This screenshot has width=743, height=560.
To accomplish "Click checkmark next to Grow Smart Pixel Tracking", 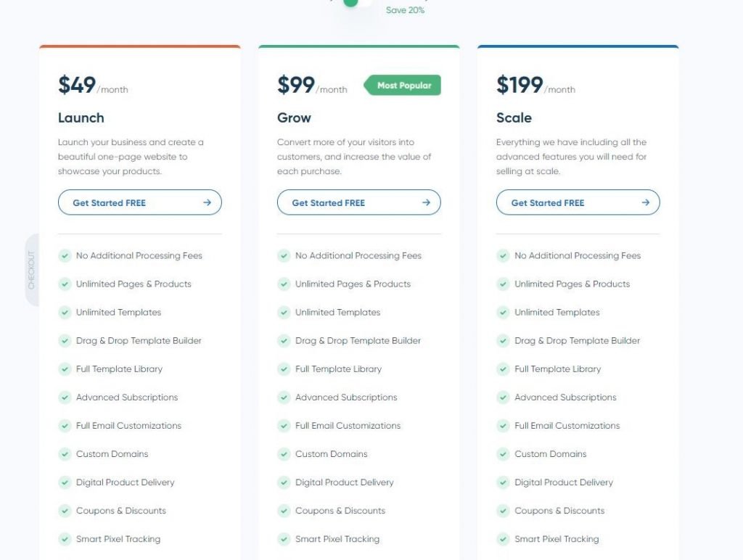I will [x=284, y=539].
